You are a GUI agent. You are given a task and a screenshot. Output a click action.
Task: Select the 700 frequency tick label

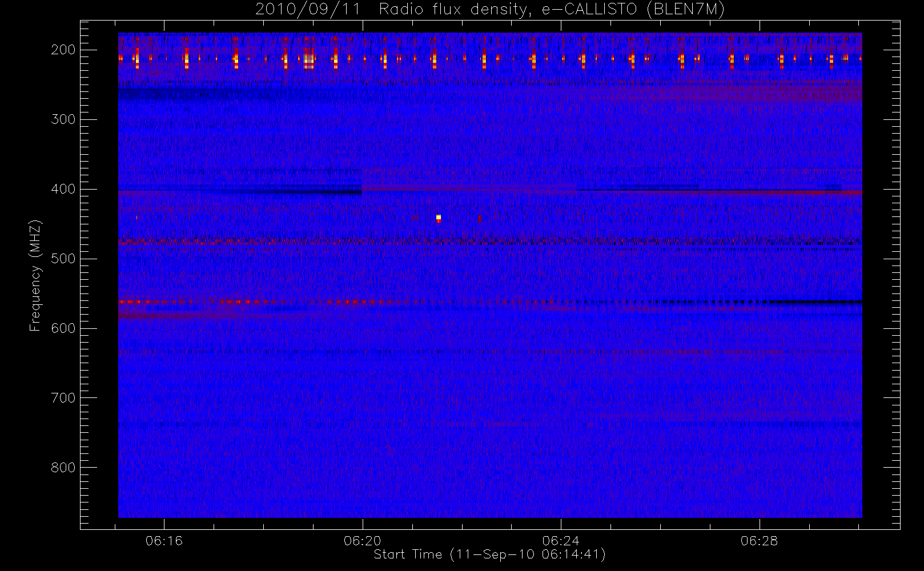pos(63,398)
